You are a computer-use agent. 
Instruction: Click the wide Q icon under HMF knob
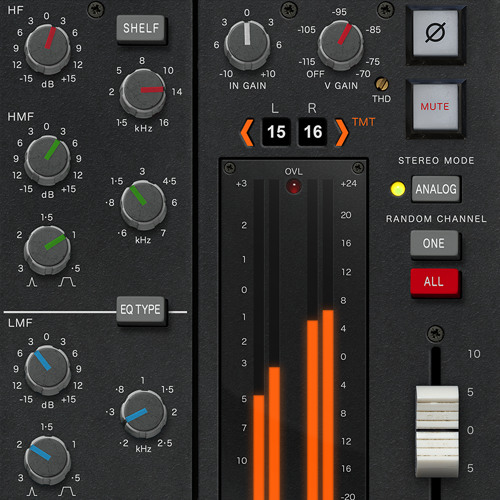point(67,283)
